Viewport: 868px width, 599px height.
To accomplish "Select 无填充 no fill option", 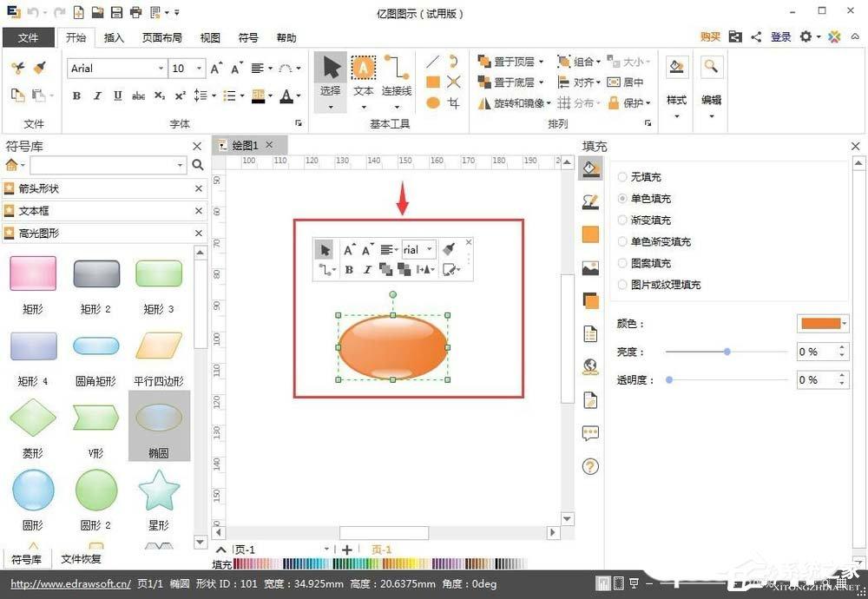I will pos(640,177).
